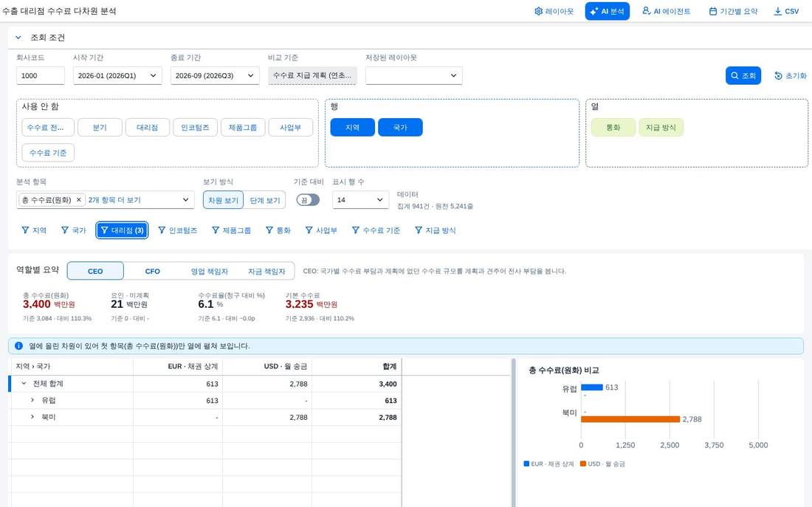Viewport: 812px width, 507px height.
Task: Click the info icon in the blue notice
Action: pyautogui.click(x=18, y=346)
